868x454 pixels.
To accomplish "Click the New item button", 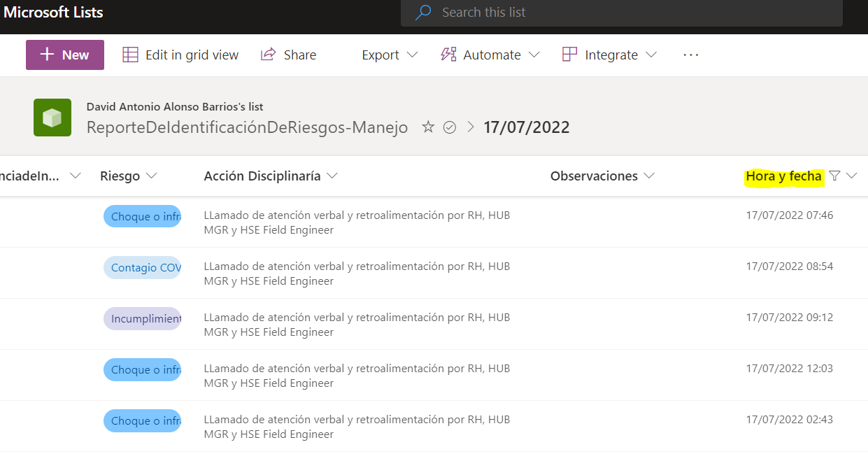I will pyautogui.click(x=65, y=55).
